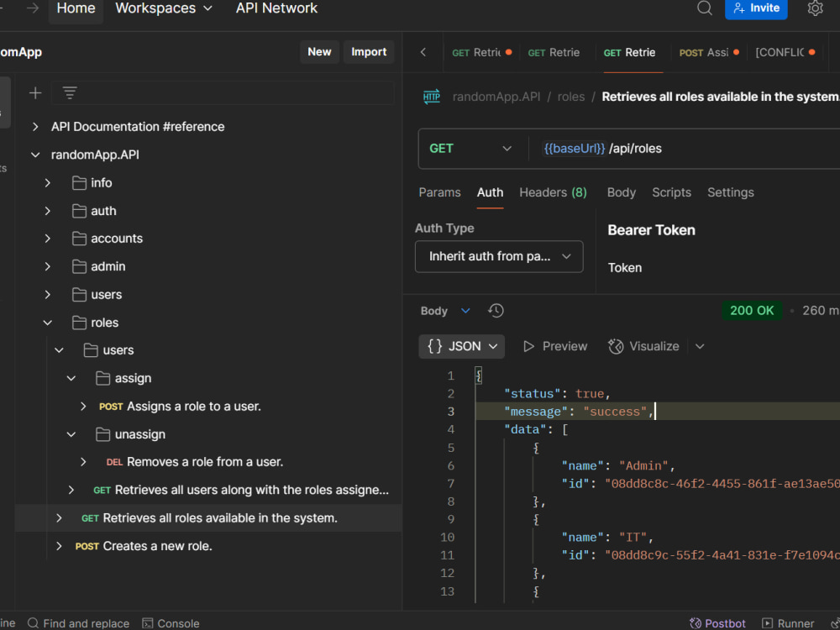Image resolution: width=840 pixels, height=630 pixels.
Task: Click the "status": true line in response
Action: (557, 394)
